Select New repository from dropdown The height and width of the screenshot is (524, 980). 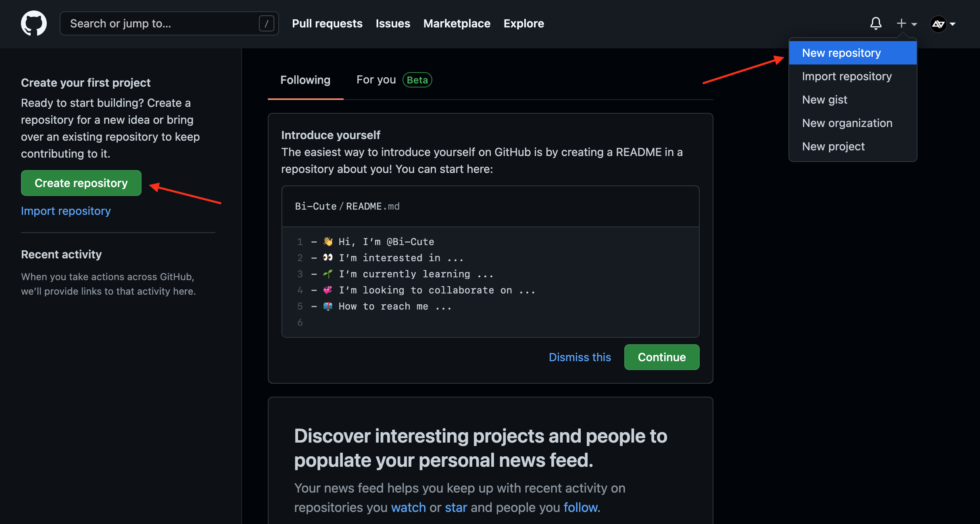coord(841,53)
